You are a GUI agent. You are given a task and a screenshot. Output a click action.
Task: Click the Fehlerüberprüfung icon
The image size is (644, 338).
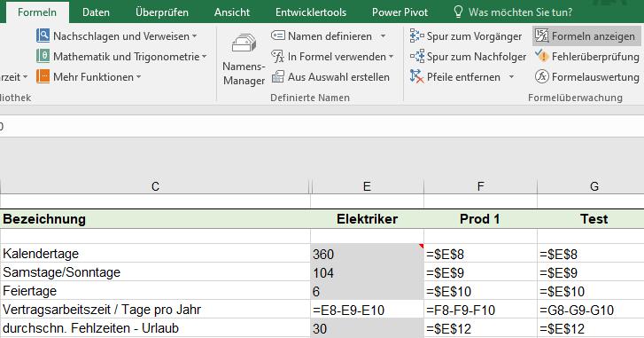coord(542,56)
